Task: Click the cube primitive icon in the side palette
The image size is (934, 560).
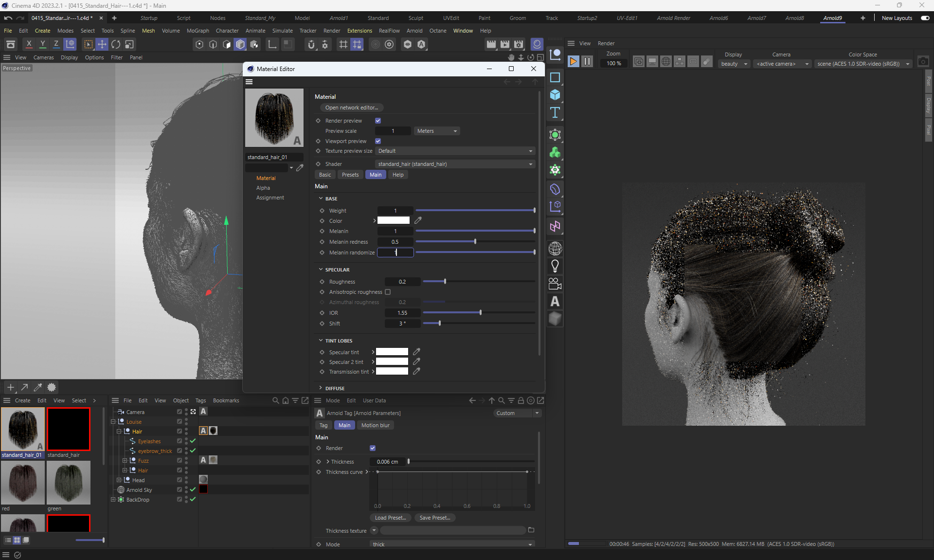Action: pos(555,95)
